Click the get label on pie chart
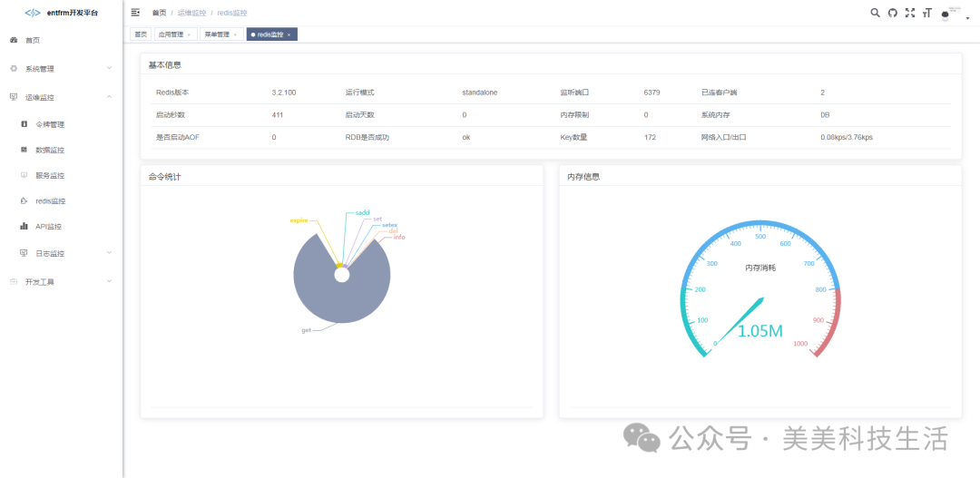 (x=307, y=330)
